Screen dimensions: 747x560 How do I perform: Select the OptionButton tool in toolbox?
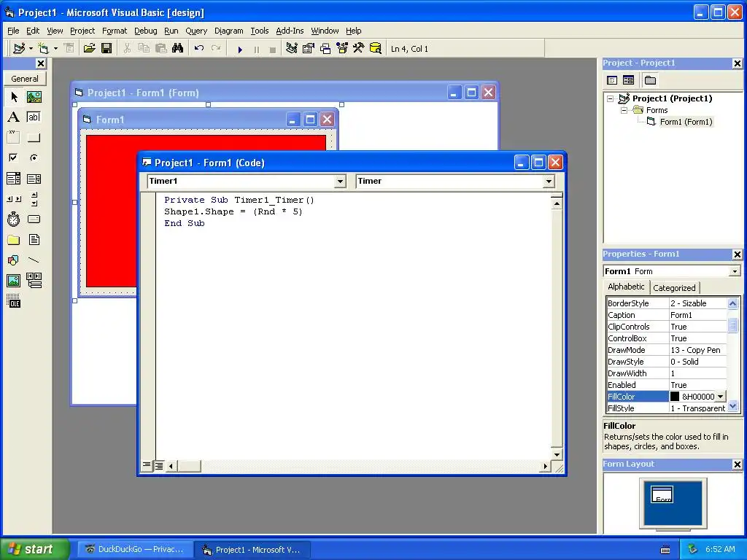click(x=34, y=157)
